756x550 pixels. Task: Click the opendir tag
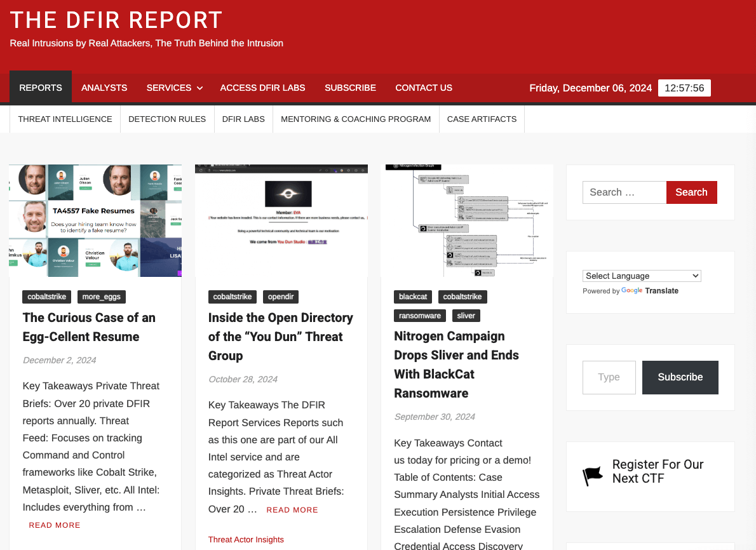coord(281,297)
